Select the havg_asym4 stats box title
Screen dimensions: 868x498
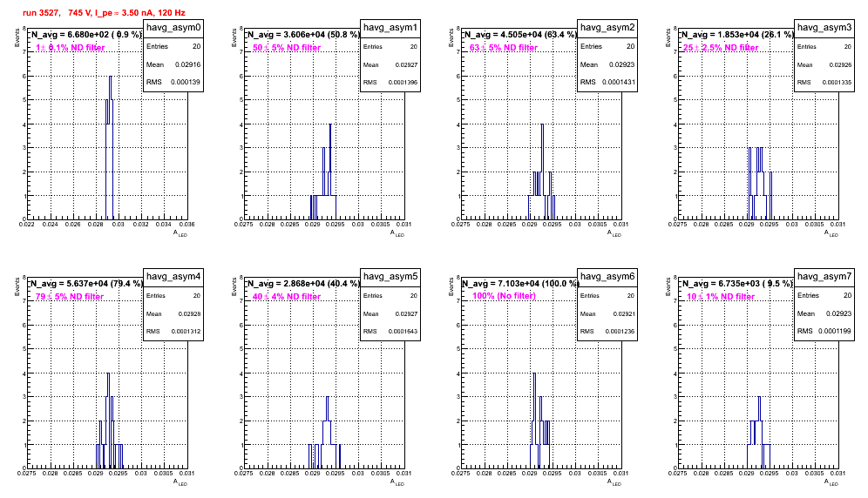point(173,277)
